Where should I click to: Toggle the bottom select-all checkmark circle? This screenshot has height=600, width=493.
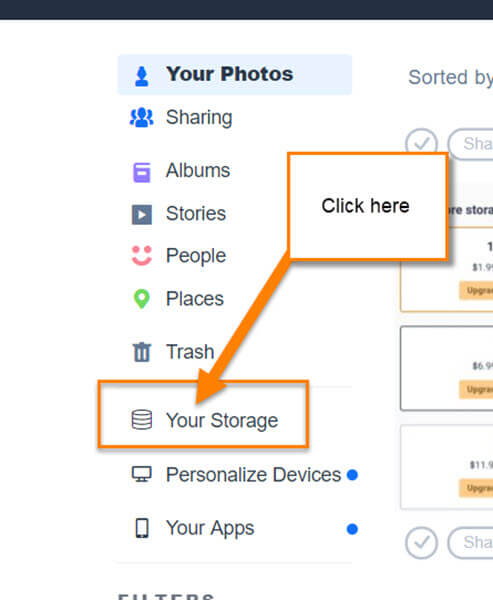coord(421,543)
